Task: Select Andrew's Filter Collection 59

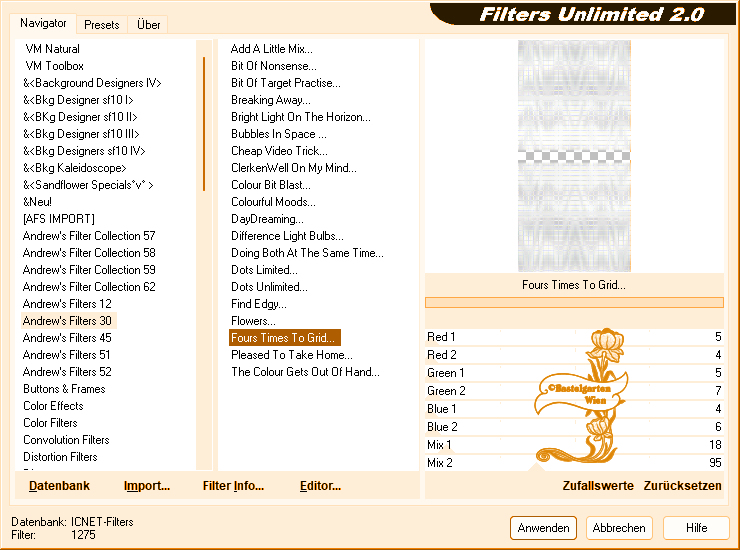Action: click(x=89, y=270)
